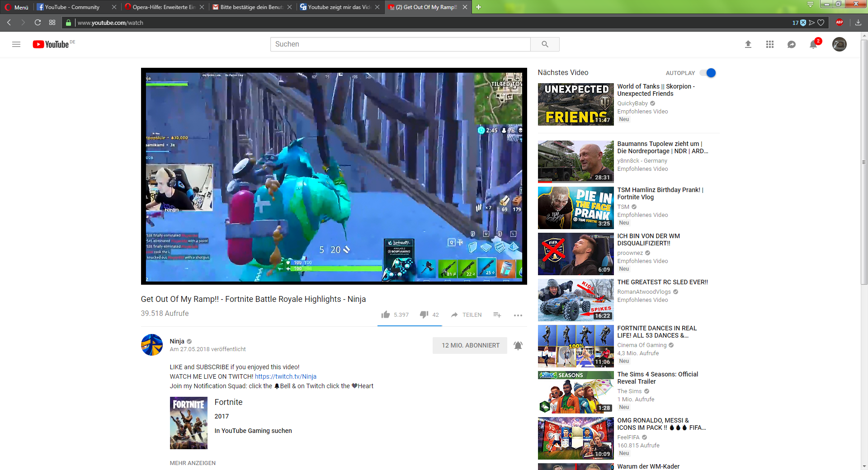
Task: Click QuickyBaby channel name
Action: pyautogui.click(x=632, y=103)
